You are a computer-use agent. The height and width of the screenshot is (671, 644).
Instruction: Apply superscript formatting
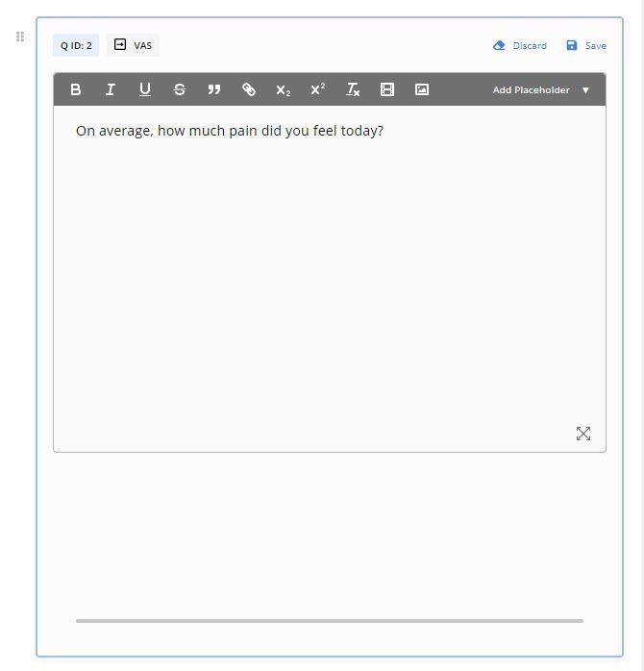[318, 89]
